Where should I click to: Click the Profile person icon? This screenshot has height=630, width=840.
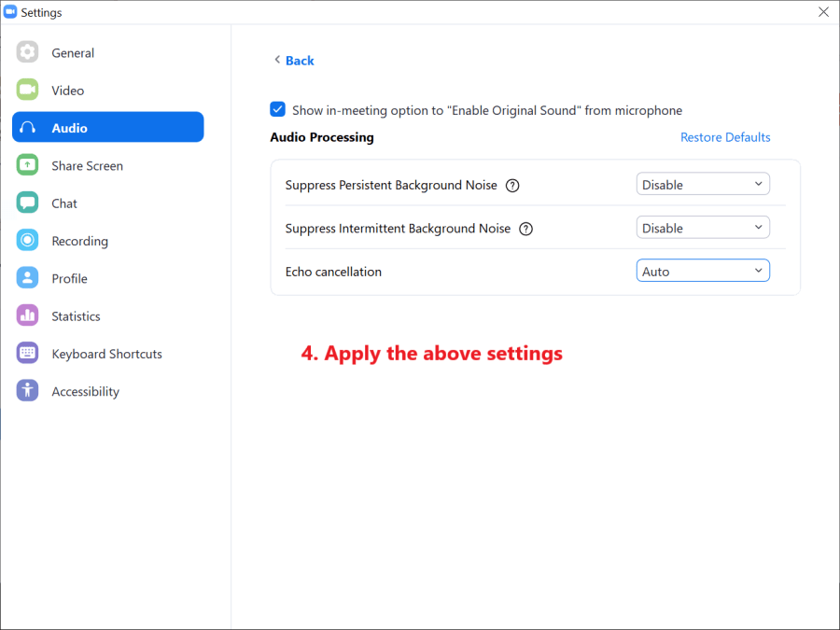click(28, 278)
